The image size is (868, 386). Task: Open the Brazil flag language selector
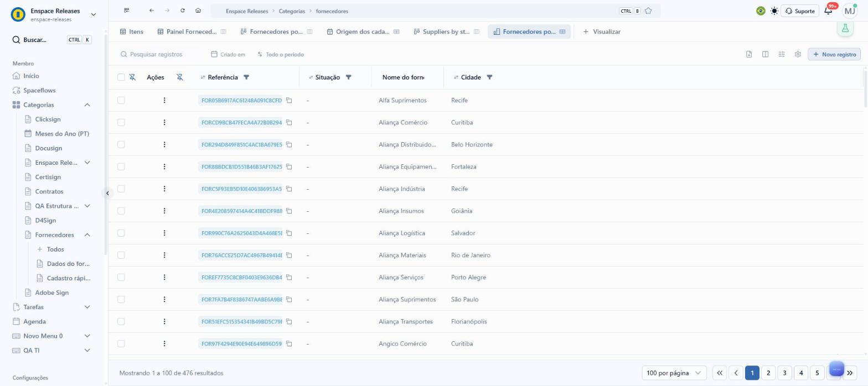click(x=761, y=11)
